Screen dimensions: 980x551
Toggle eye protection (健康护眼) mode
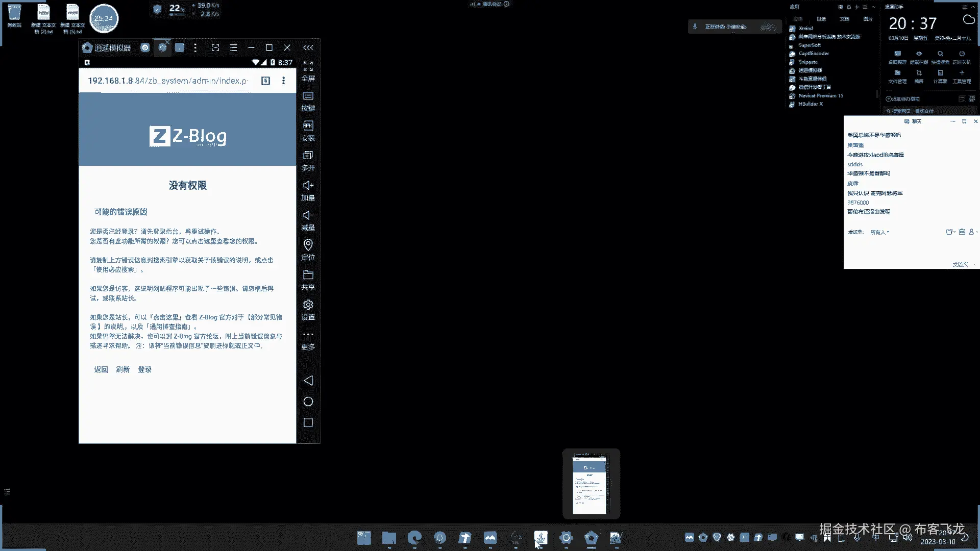[x=919, y=54]
